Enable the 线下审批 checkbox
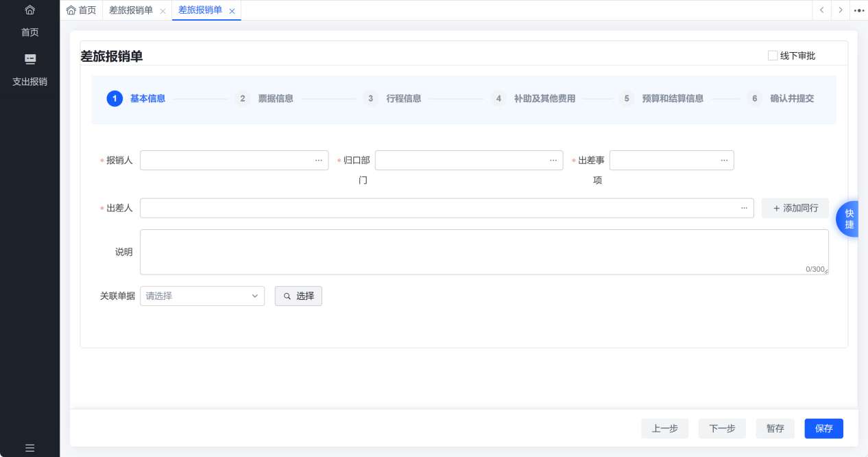Viewport: 868px width, 457px height. [x=773, y=56]
